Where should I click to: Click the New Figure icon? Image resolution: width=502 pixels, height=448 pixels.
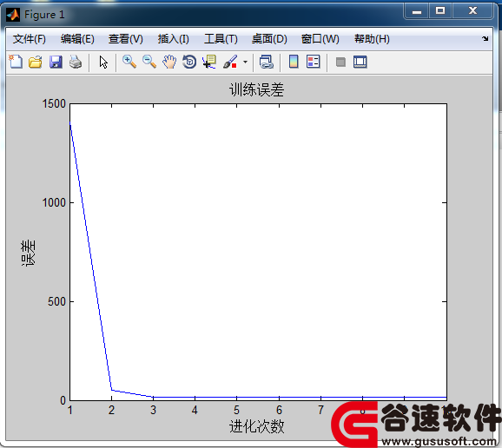[16, 62]
